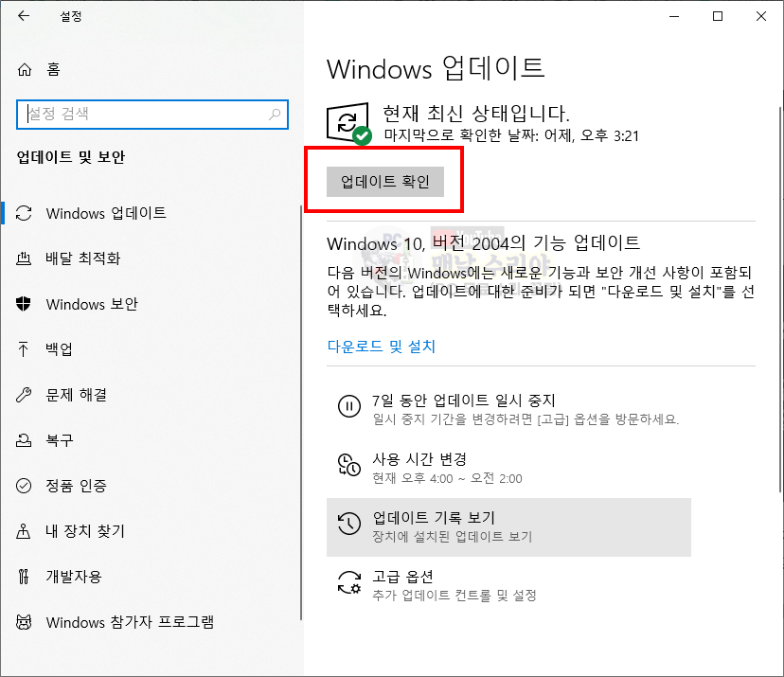This screenshot has width=784, height=677.
Task: Click the 백업 upload arrow icon
Action: coord(24,349)
